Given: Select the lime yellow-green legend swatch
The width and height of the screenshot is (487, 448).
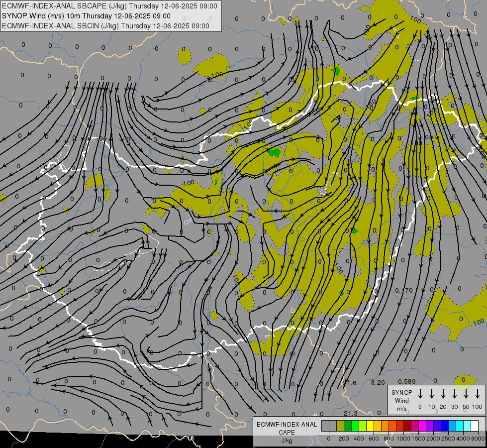Looking at the screenshot, I should click(363, 426).
